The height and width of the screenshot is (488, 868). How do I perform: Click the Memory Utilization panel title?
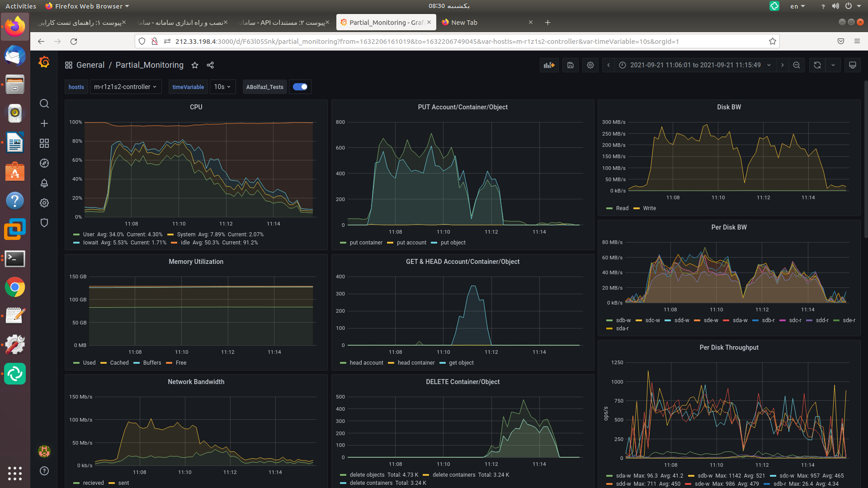click(x=196, y=262)
